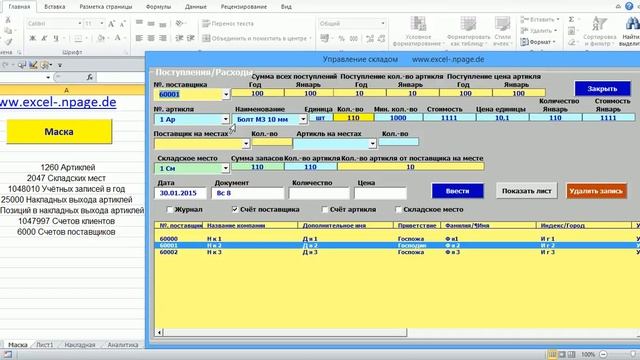640x360 pixels.
Task: Switch to the Накладная sheet tab
Action: [80, 345]
